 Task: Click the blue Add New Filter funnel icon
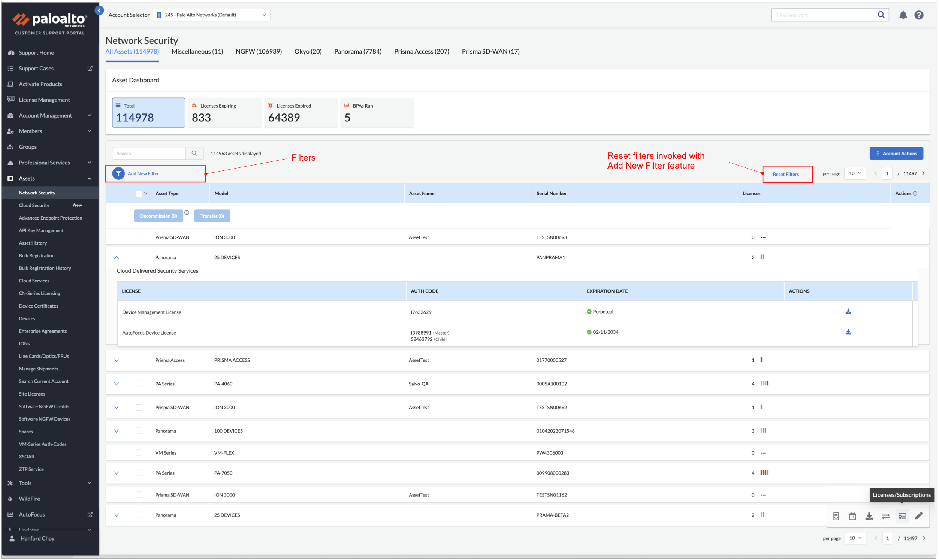[x=118, y=173]
